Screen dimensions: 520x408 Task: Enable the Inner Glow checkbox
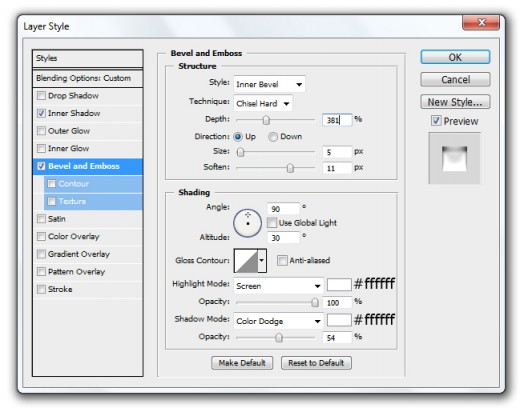(x=41, y=148)
